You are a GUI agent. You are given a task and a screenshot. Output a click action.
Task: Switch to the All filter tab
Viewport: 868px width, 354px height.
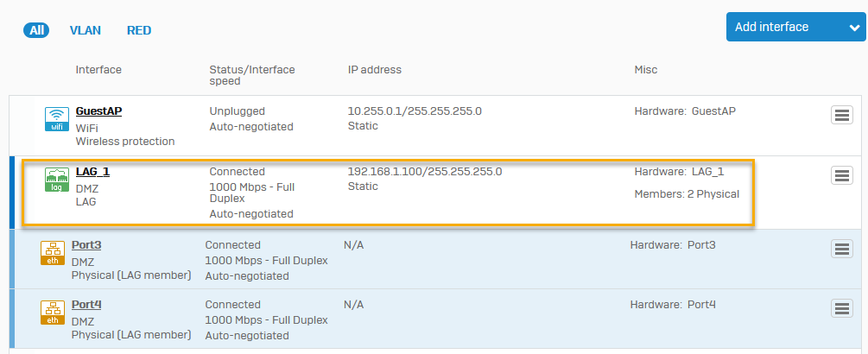pos(37,30)
